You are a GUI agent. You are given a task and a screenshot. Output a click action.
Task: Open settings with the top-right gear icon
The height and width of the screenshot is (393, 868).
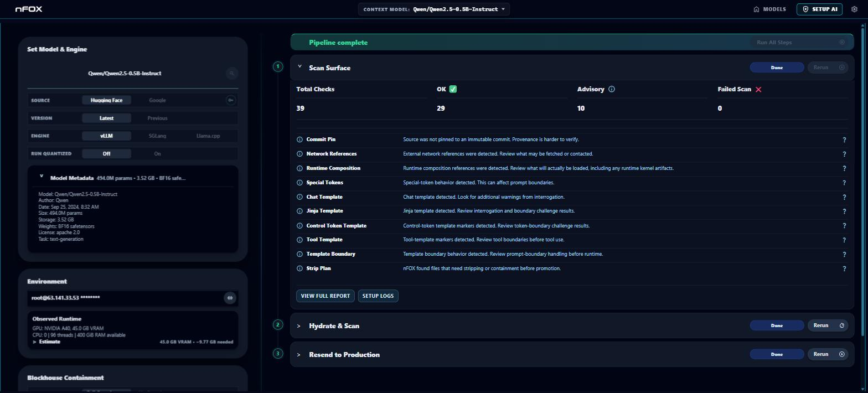(x=855, y=9)
